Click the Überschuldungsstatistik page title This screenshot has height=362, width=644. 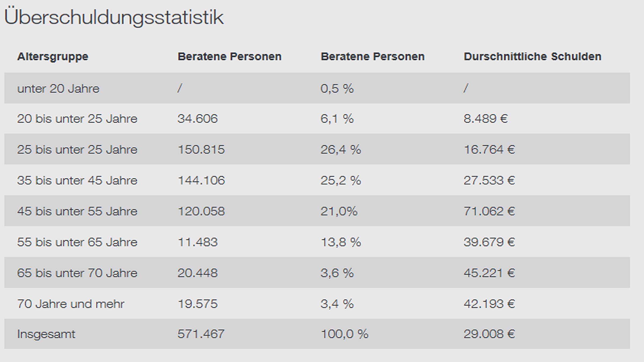tap(114, 18)
